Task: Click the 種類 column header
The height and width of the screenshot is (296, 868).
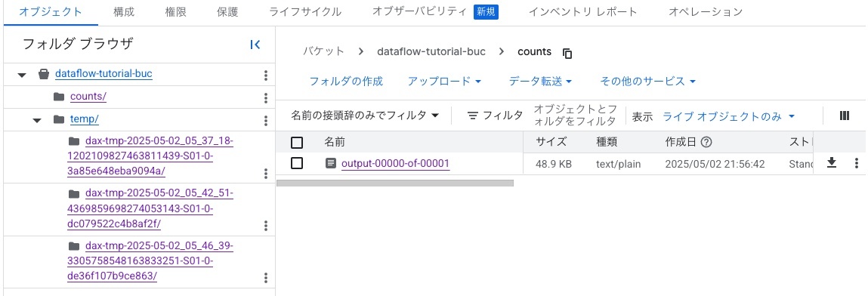Action: [607, 142]
